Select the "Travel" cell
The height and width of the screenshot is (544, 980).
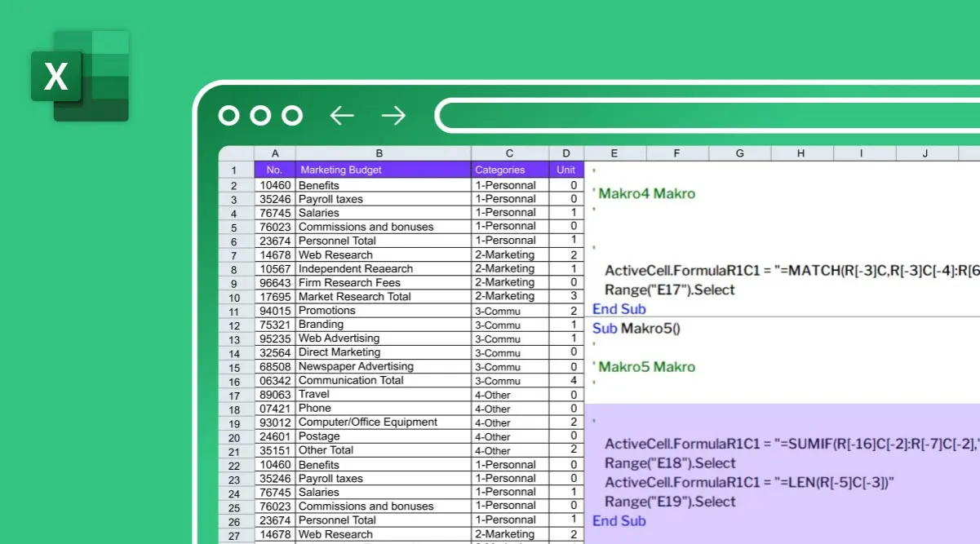coord(384,394)
